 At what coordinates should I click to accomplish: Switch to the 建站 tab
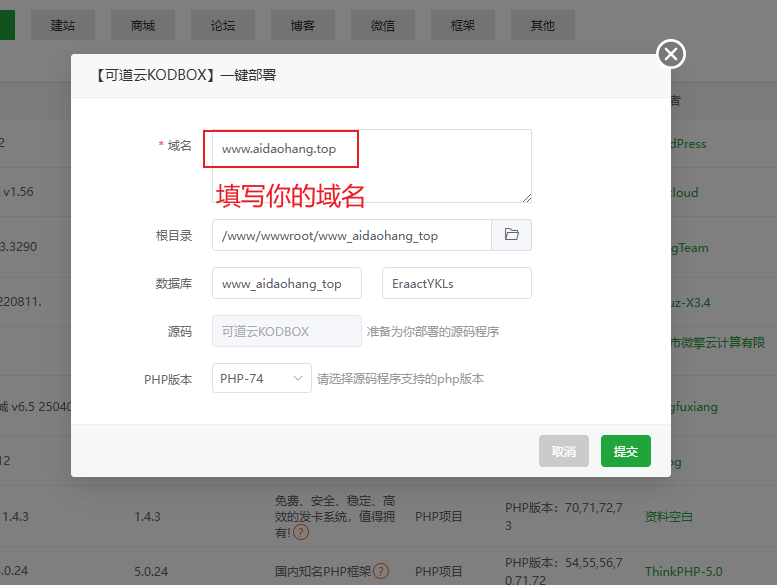63,26
